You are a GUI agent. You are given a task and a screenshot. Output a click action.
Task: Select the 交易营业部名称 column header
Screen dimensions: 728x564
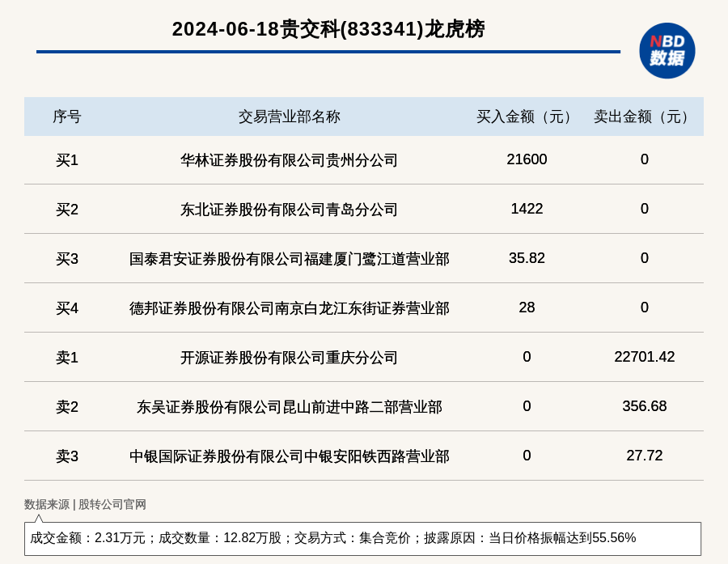click(x=290, y=117)
